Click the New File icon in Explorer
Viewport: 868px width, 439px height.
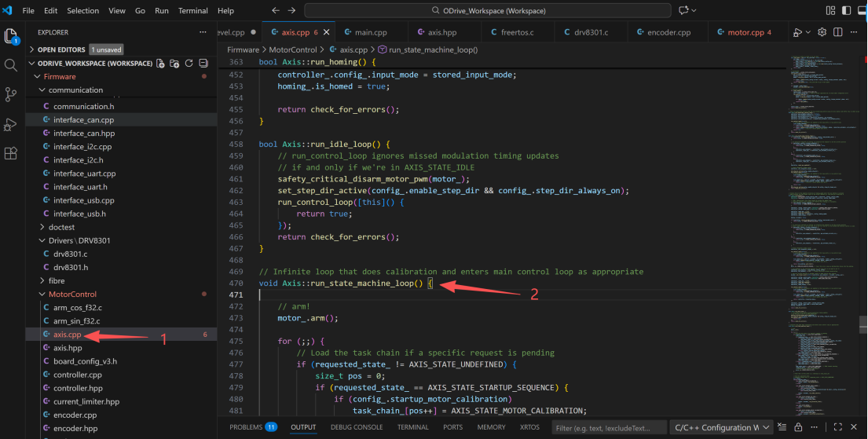(x=160, y=63)
